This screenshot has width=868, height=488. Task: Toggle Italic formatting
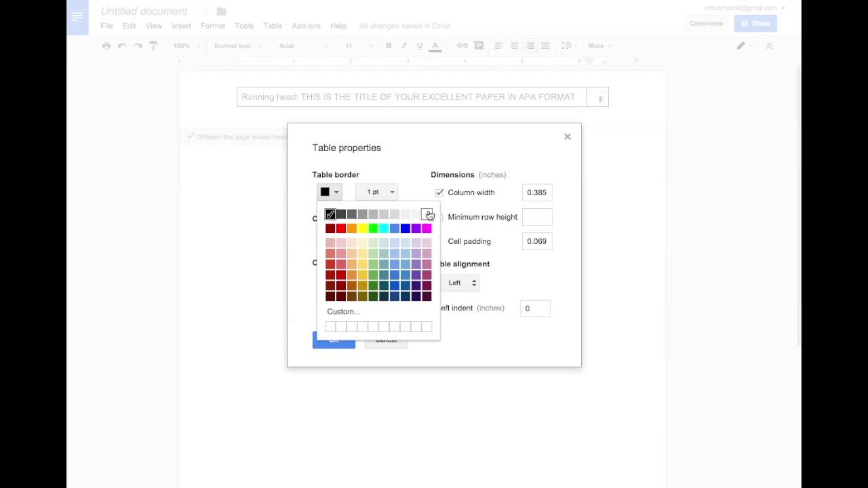click(x=404, y=46)
